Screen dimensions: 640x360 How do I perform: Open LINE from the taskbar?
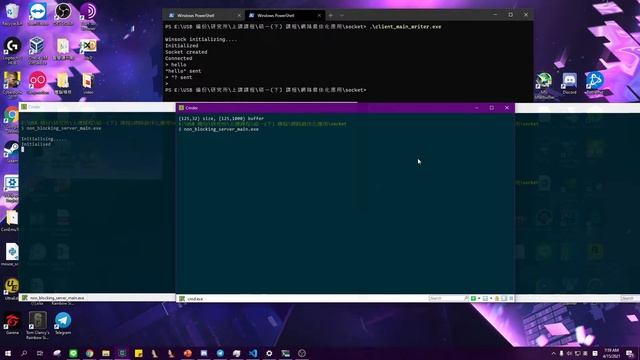[73, 353]
